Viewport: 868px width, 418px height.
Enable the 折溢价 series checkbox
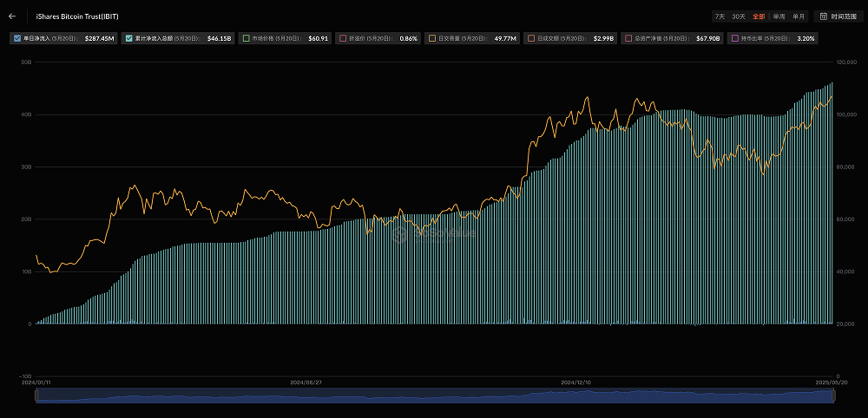(x=343, y=39)
